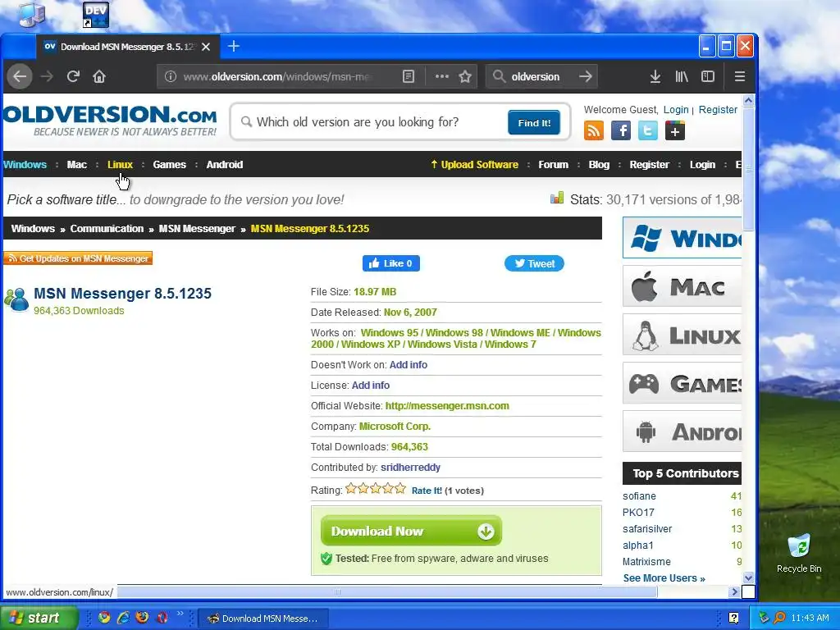
Task: Click the Tweet button
Action: [534, 263]
